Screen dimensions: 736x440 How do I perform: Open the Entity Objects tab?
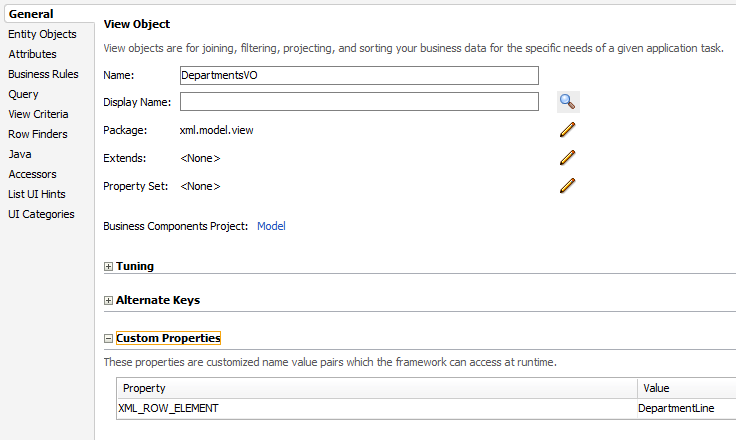[x=42, y=34]
